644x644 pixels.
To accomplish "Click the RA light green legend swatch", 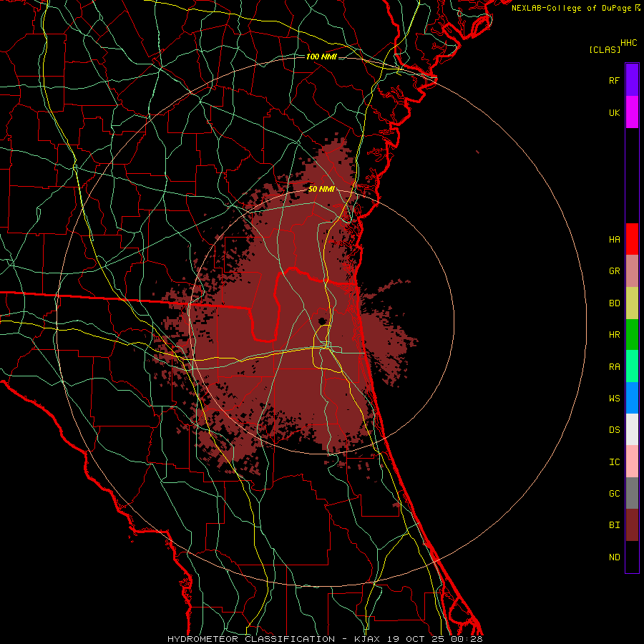I will (632, 366).
